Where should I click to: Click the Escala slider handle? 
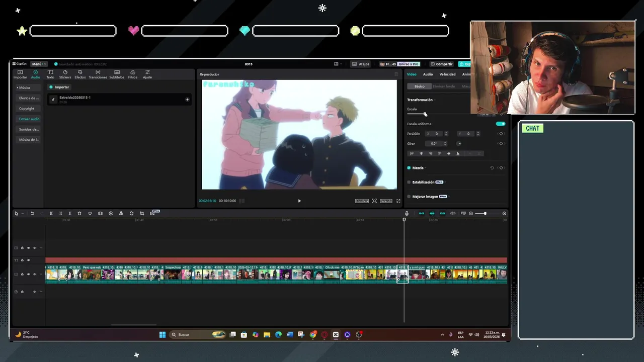click(x=425, y=114)
